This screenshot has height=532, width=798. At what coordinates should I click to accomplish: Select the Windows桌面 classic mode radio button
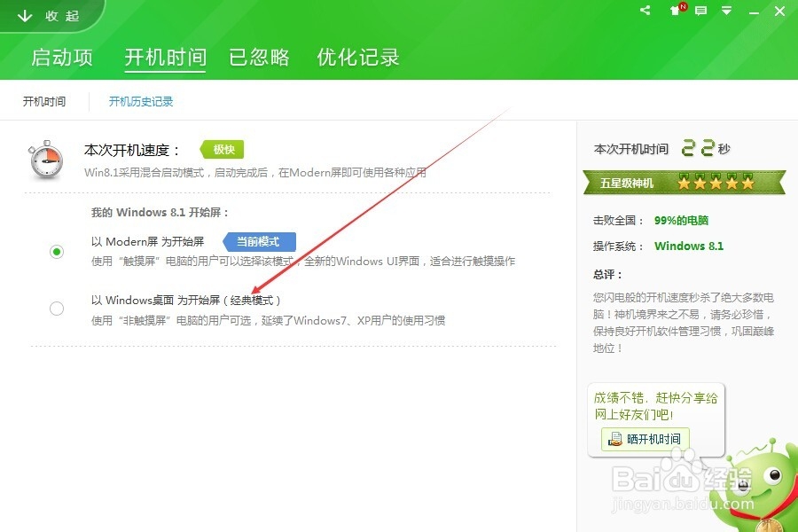click(x=57, y=308)
